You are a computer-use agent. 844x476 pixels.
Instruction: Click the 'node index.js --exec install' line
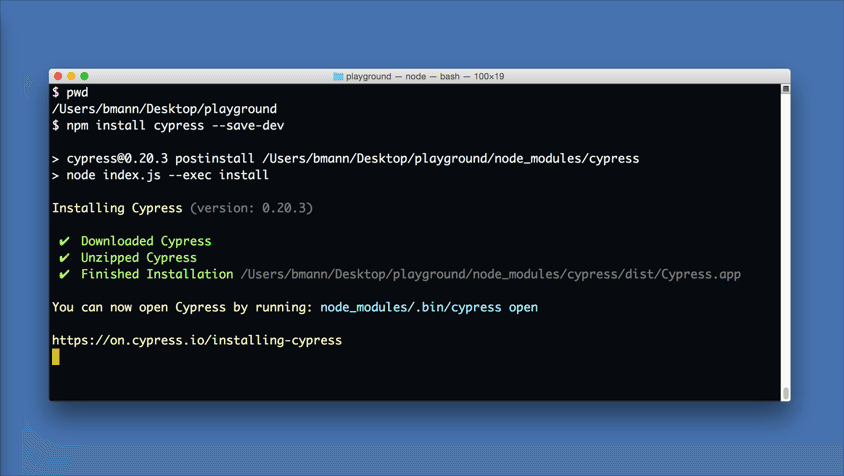click(x=160, y=175)
